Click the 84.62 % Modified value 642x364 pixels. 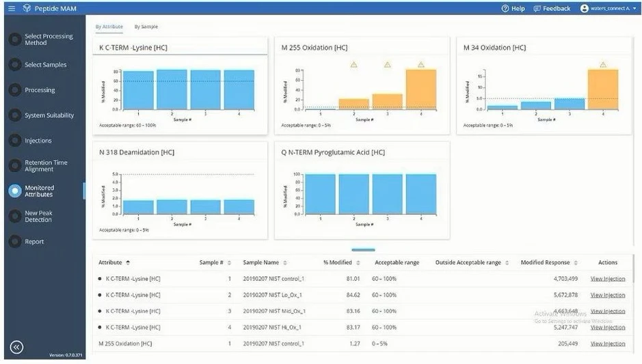(x=353, y=295)
